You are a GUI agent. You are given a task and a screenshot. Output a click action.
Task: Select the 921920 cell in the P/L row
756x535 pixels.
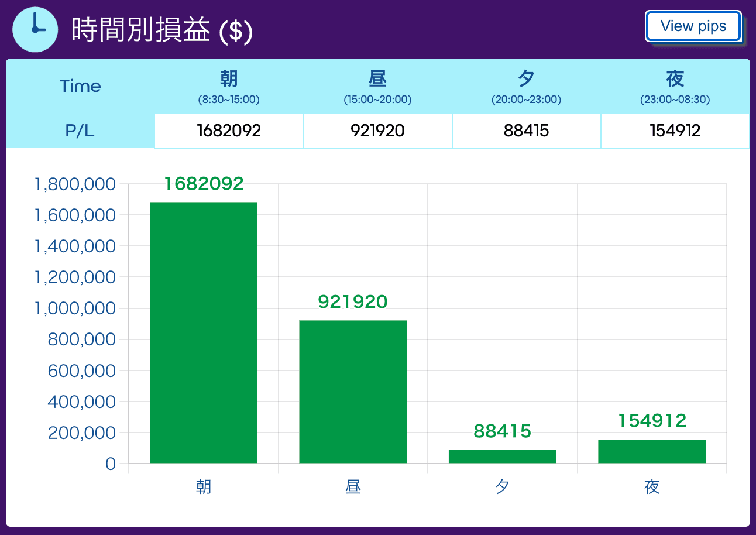(377, 131)
